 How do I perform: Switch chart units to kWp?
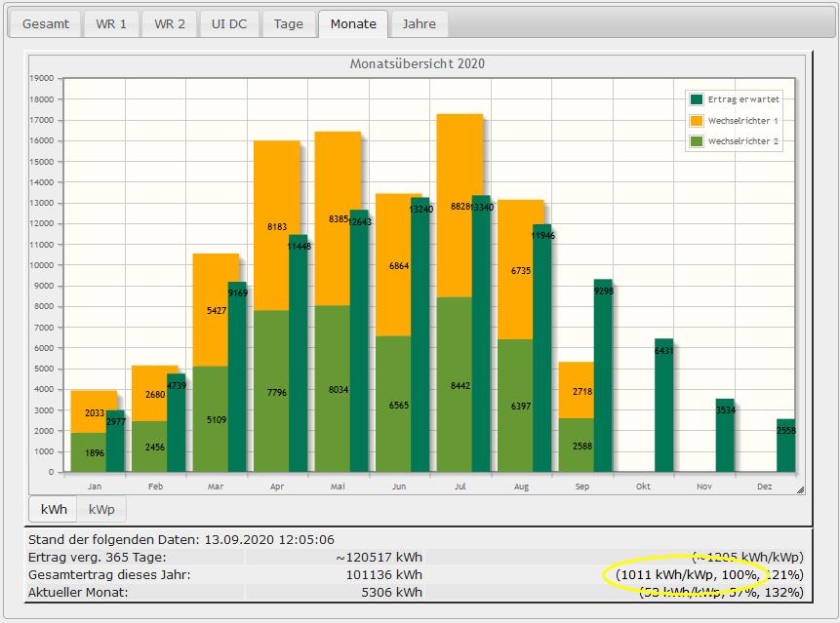(102, 509)
